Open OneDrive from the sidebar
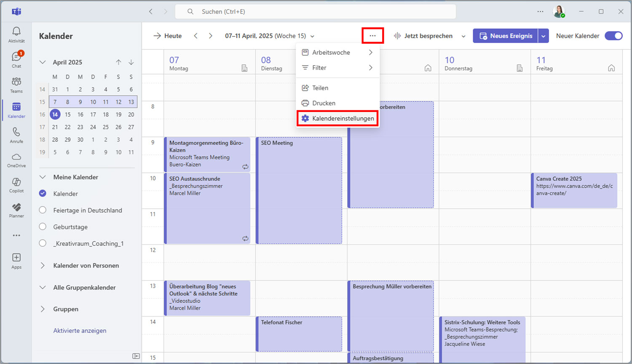The height and width of the screenshot is (364, 632). click(x=16, y=160)
